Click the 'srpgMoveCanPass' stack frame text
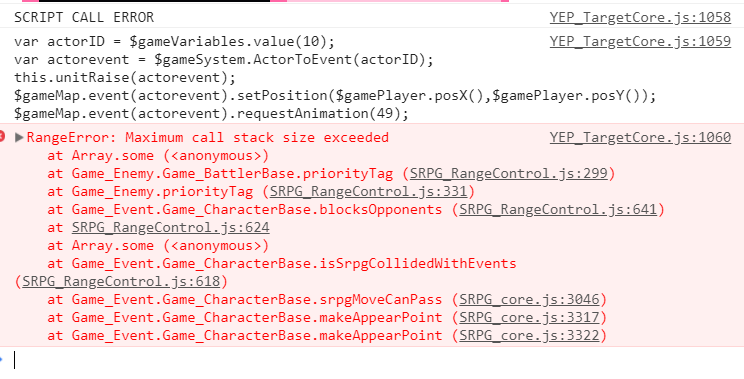The image size is (744, 379). pos(244,300)
